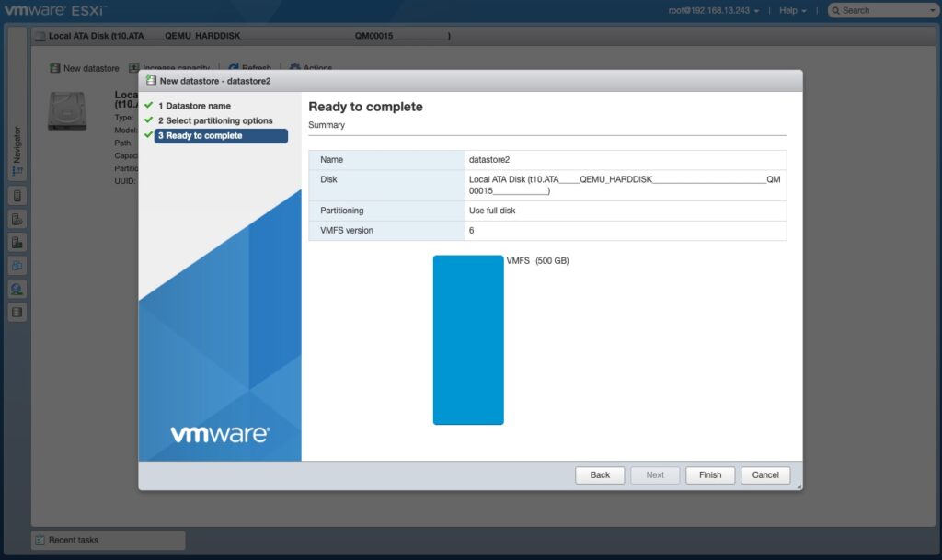
Task: Click the 'Ready to complete' heading
Action: pos(365,107)
